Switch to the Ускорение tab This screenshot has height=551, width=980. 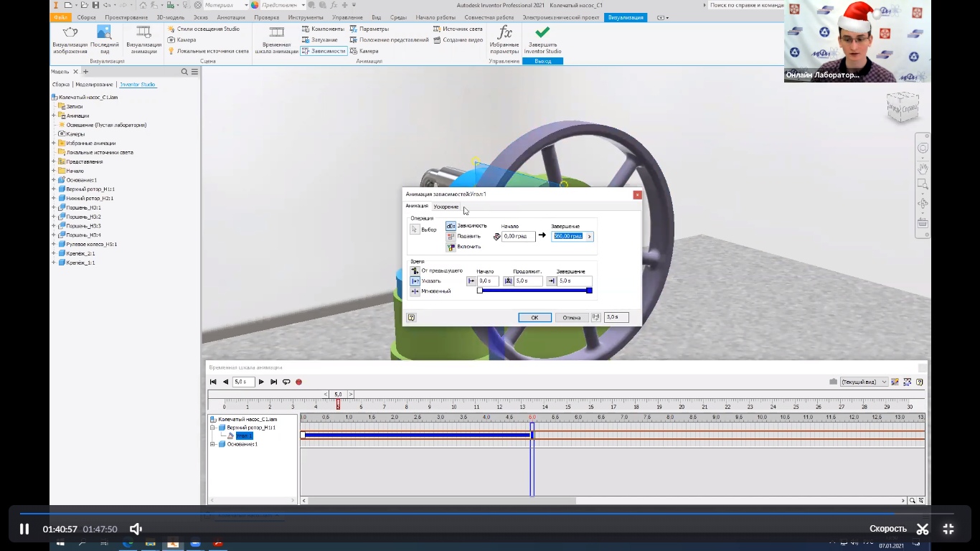click(446, 207)
